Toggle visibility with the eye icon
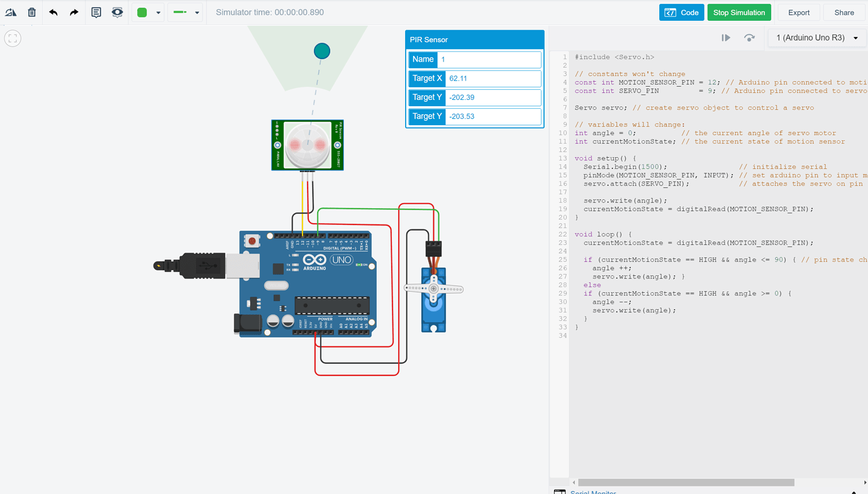Image resolution: width=868 pixels, height=494 pixels. coord(117,12)
